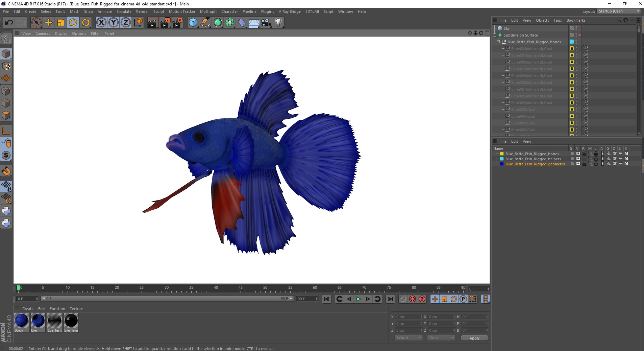Toggle the X axis lock
The image size is (644, 351).
(101, 23)
